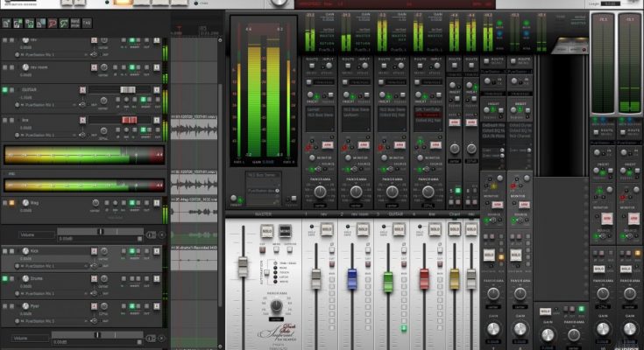
Task: Click the master panorama knob
Action: (276, 304)
